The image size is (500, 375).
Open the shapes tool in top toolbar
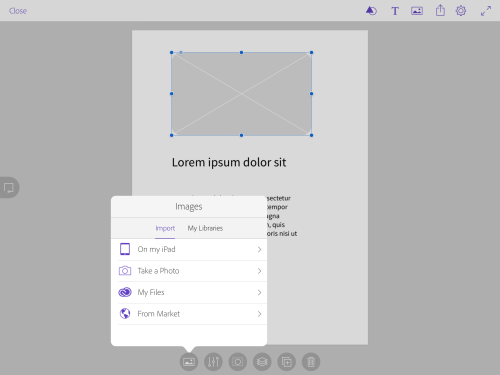pyautogui.click(x=371, y=11)
